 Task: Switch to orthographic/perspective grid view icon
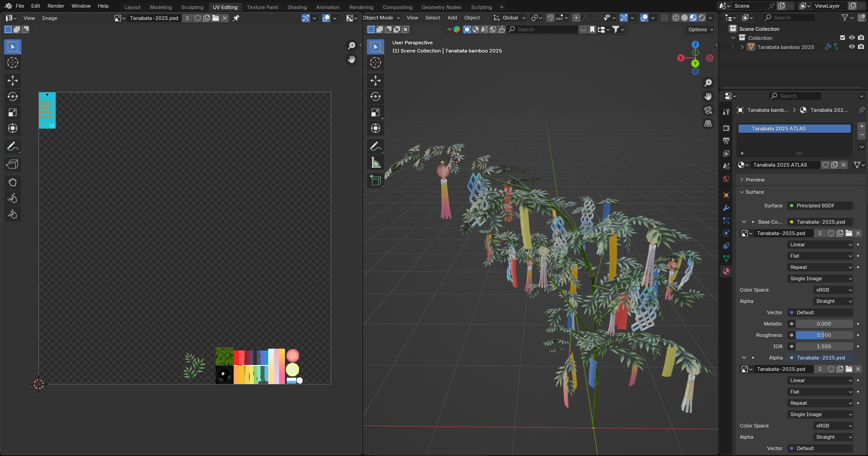pos(708,124)
